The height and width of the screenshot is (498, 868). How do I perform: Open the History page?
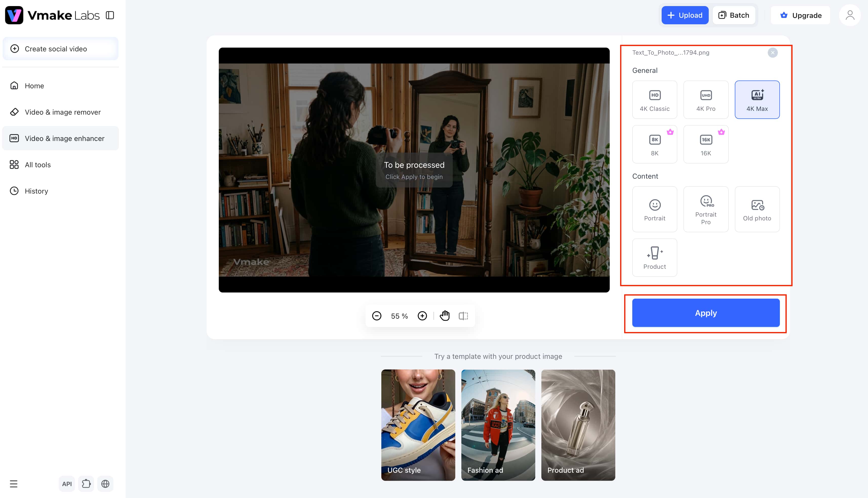tap(61, 191)
